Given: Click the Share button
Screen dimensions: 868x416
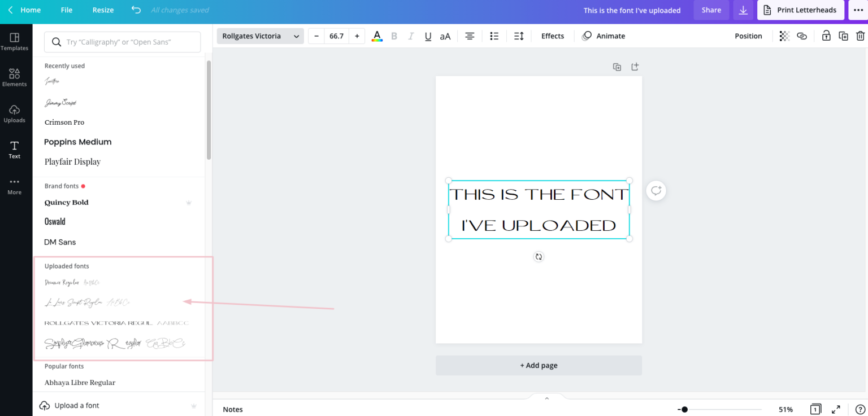Looking at the screenshot, I should coord(711,10).
